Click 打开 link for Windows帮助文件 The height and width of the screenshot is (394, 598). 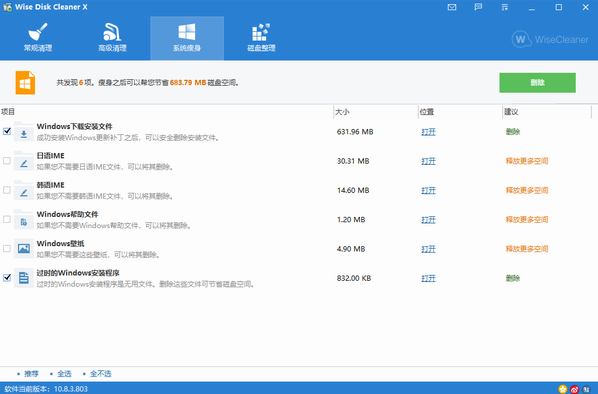tap(428, 220)
